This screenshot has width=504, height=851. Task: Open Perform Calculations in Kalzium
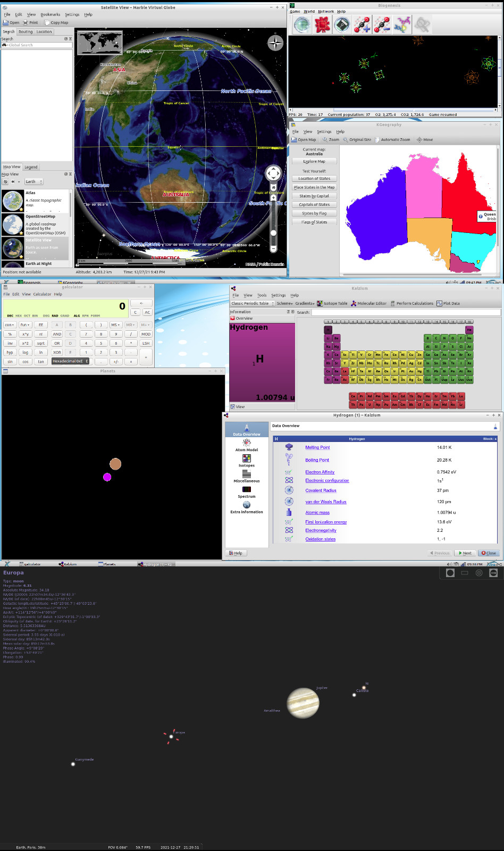pyautogui.click(x=412, y=304)
